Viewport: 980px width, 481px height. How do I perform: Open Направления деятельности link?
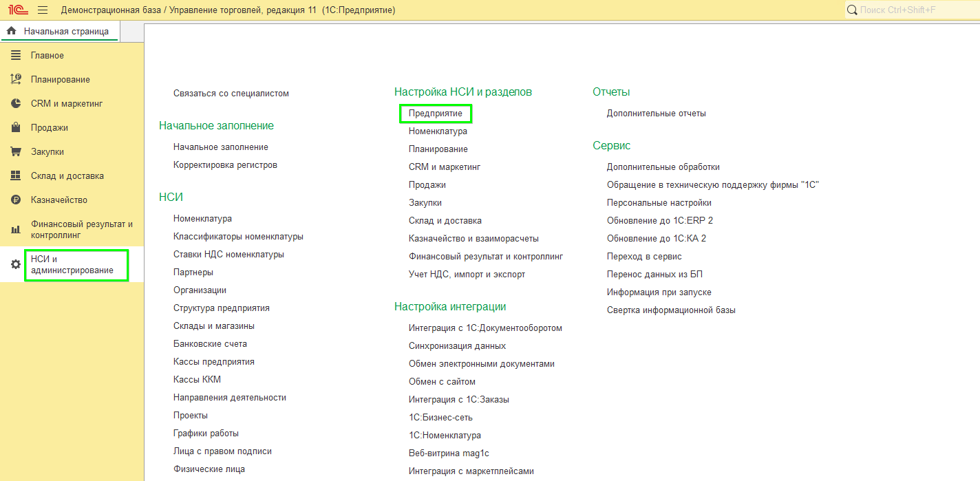(x=230, y=397)
